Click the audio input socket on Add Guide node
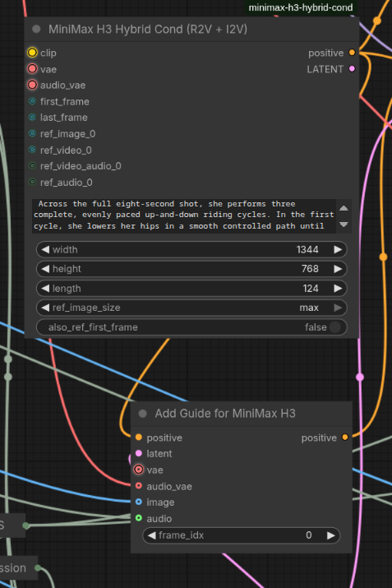 coord(139,518)
